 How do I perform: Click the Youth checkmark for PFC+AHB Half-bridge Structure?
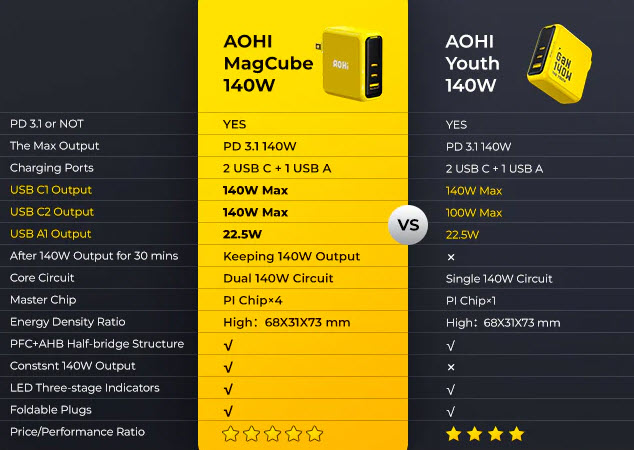click(x=451, y=344)
